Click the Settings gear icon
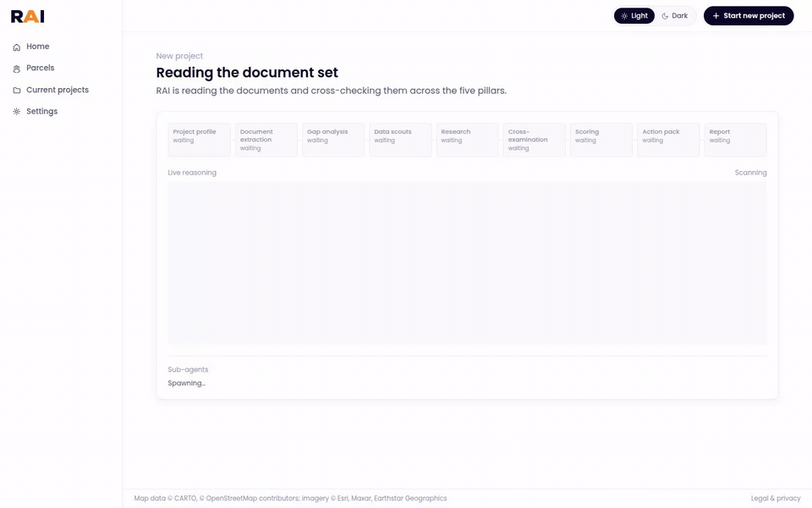812x508 pixels. pos(17,112)
